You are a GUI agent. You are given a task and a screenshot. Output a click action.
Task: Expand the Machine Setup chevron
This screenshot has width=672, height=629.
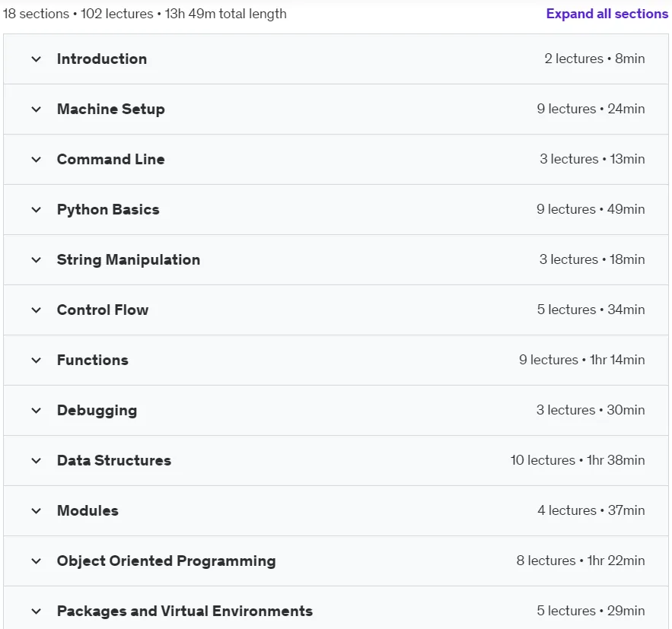37,110
